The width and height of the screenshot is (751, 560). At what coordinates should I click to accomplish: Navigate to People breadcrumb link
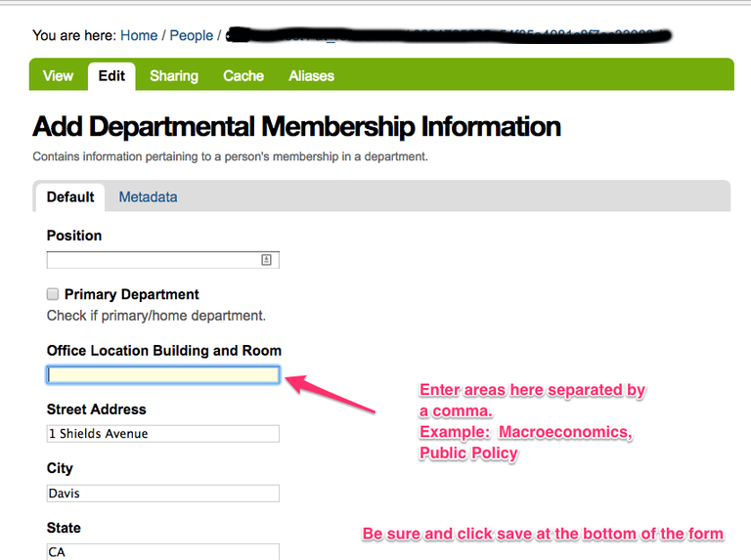[x=191, y=35]
